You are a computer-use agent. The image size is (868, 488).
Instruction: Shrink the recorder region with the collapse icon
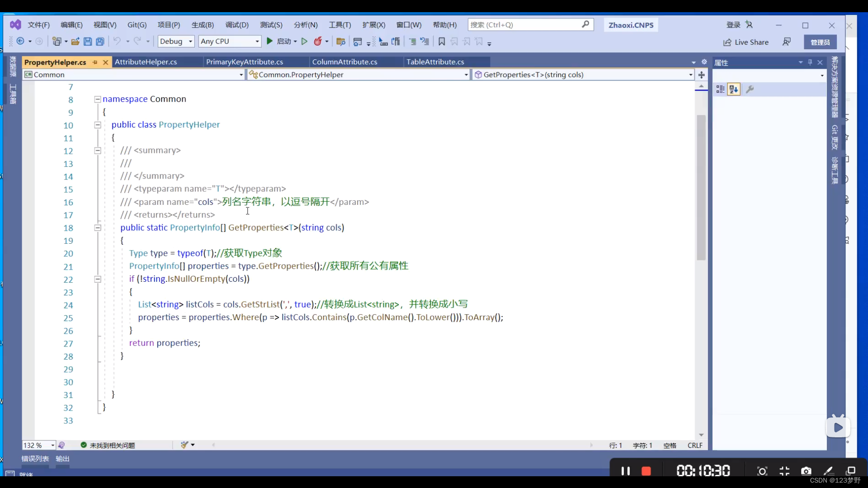point(784,471)
